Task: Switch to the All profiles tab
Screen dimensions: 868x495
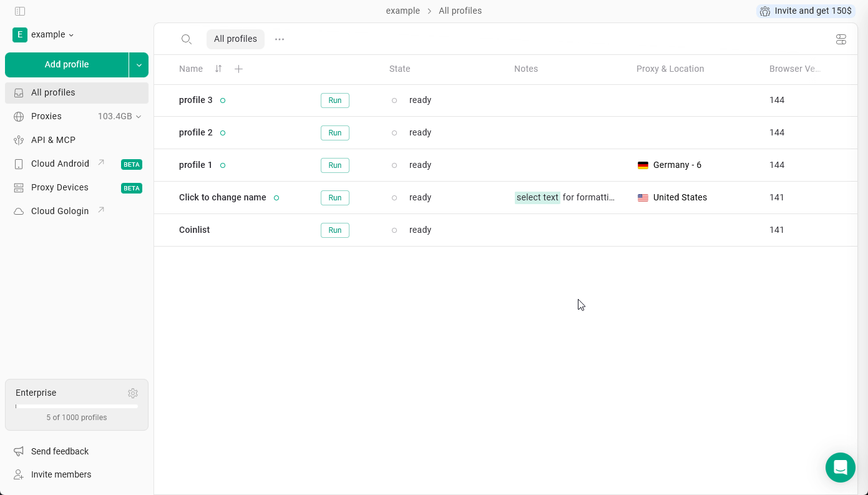Action: pos(235,39)
